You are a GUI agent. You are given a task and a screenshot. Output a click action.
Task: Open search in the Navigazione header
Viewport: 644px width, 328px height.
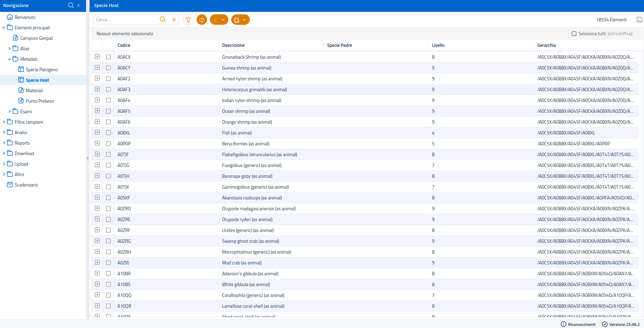point(71,5)
